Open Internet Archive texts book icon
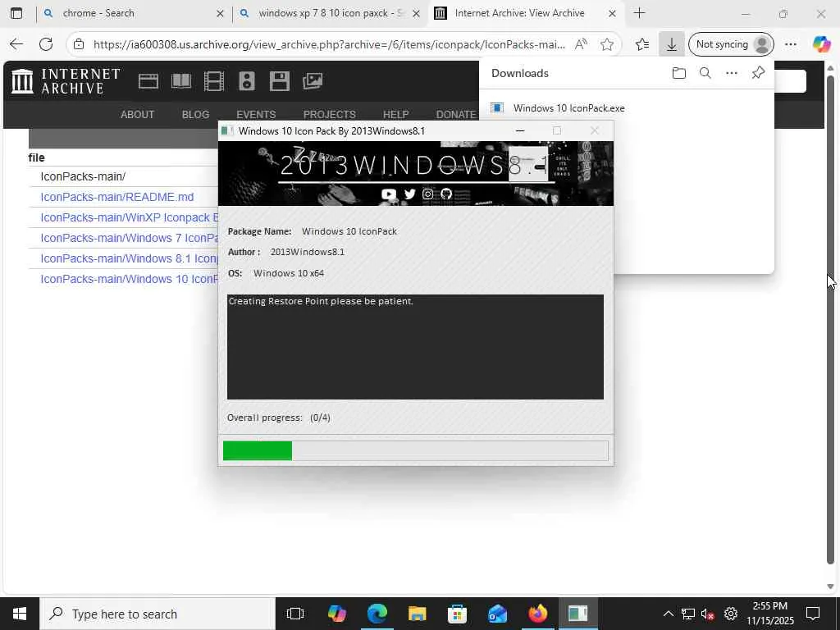840x630 pixels. pos(181,81)
